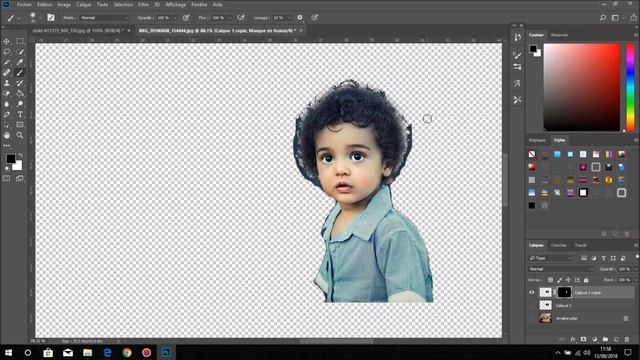
Task: Select the Hand tool
Action: 7,135
